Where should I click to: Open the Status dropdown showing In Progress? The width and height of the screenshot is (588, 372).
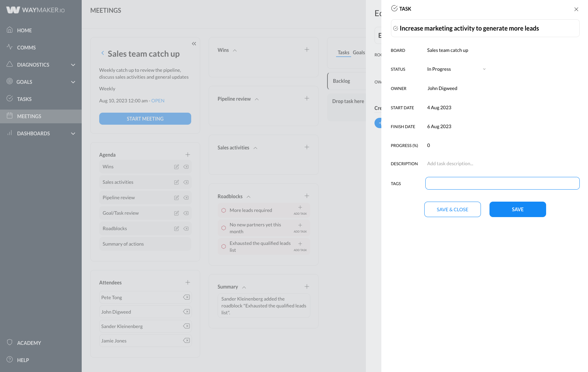[457, 69]
